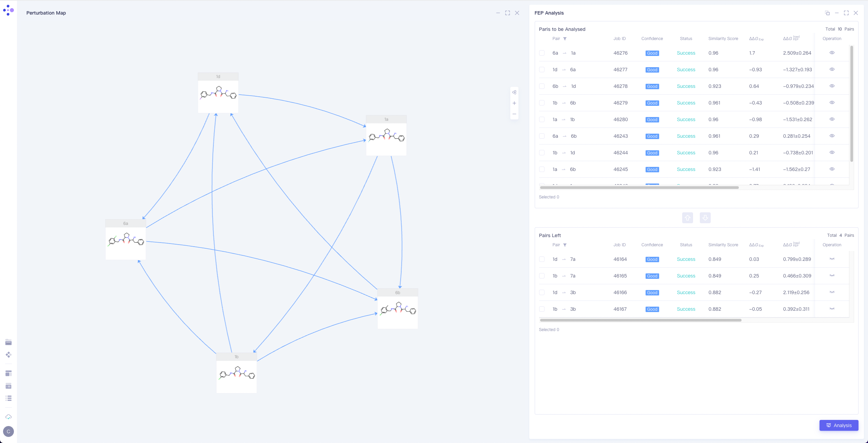
Task: Toggle eye visibility for job 46277
Action: 832,69
